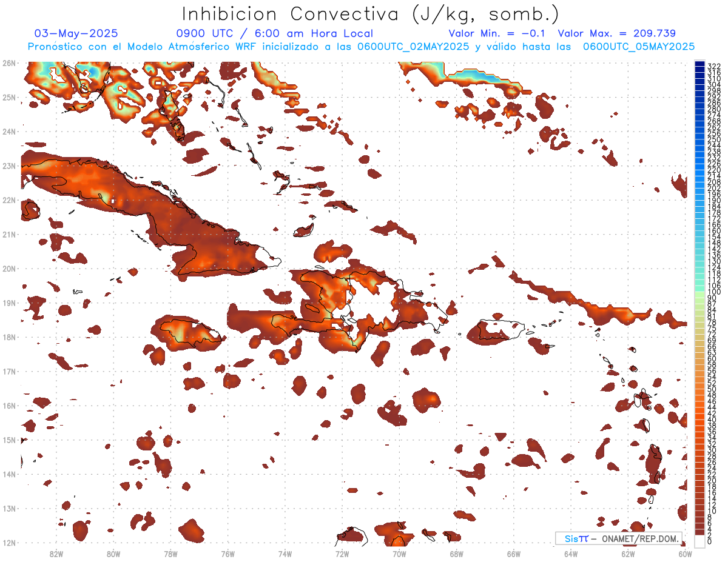This screenshot has width=728, height=562.
Task: Click the '62W' longitude label
Action: [629, 554]
